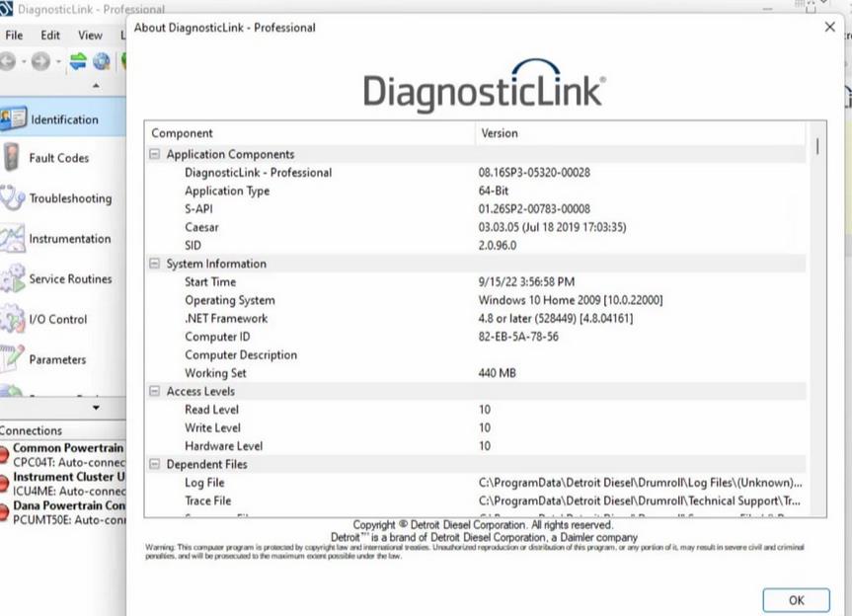Open Troubleshooting via the stethoscope icon
Image resolution: width=852 pixels, height=616 pixels.
(13, 198)
